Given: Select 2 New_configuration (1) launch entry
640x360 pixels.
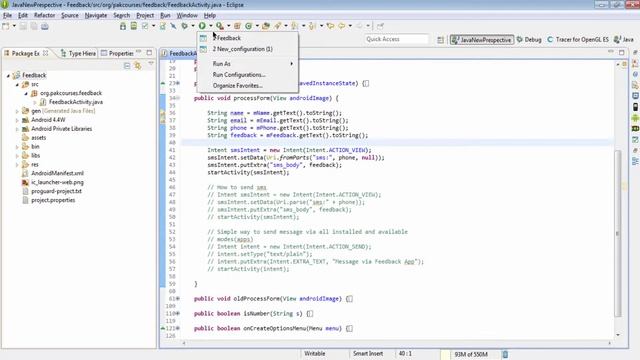Looking at the screenshot, I should click(x=242, y=49).
